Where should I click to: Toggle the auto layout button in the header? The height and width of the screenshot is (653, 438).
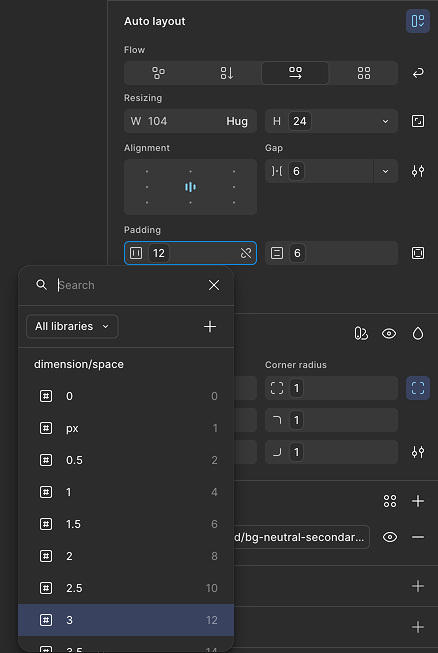[418, 21]
